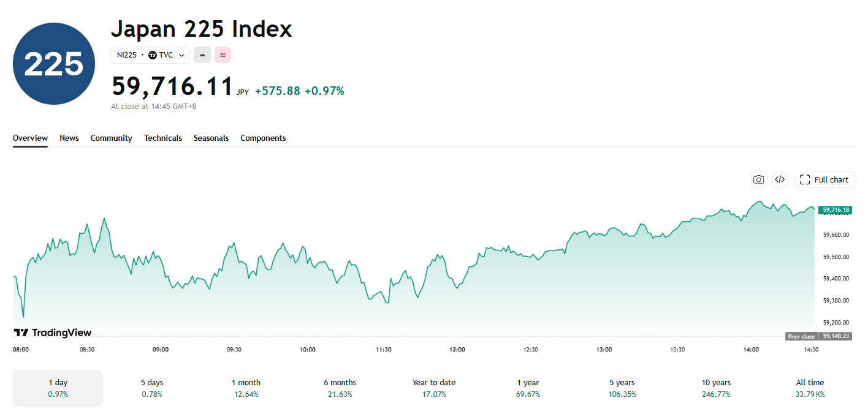Expand the NI225 TVC symbol dropdown
The width and height of the screenshot is (868, 414).
(150, 55)
